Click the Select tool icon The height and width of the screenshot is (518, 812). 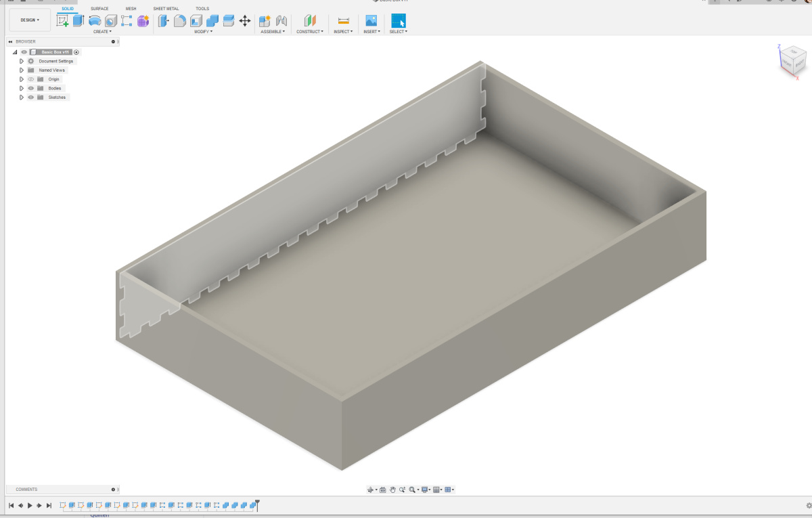coord(399,21)
